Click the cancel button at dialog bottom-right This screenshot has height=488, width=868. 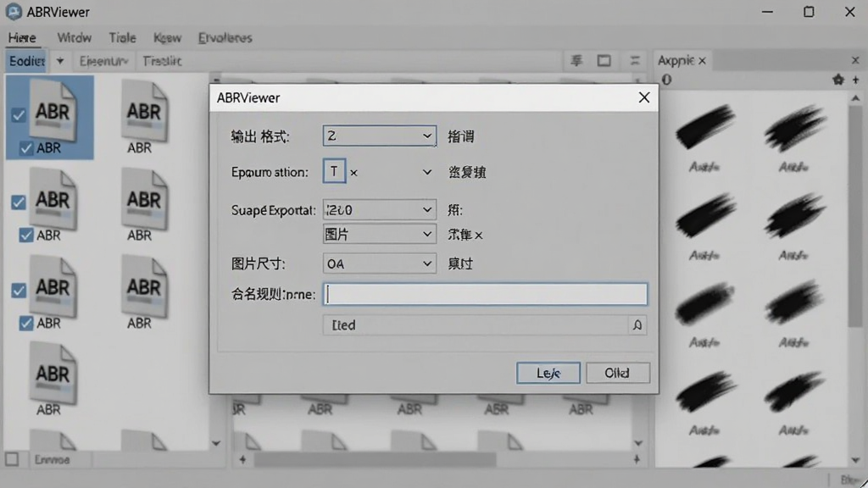617,373
